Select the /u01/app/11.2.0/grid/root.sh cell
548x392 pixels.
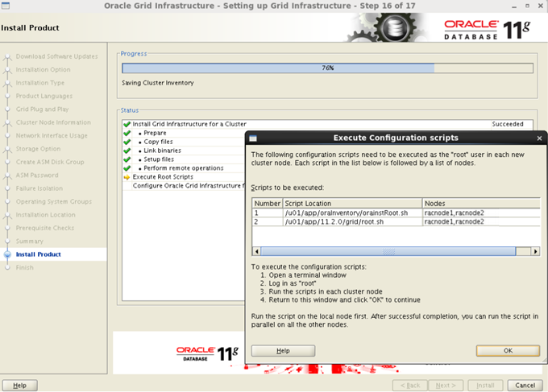click(x=352, y=221)
